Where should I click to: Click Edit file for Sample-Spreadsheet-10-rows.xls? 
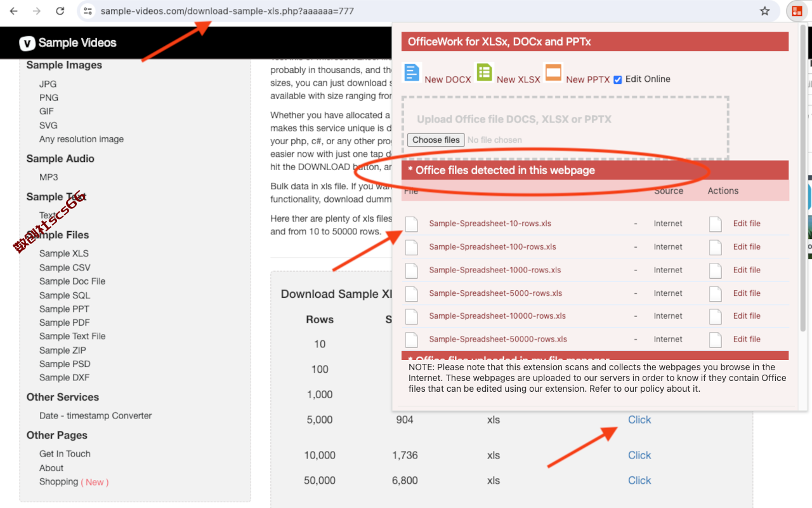tap(747, 224)
